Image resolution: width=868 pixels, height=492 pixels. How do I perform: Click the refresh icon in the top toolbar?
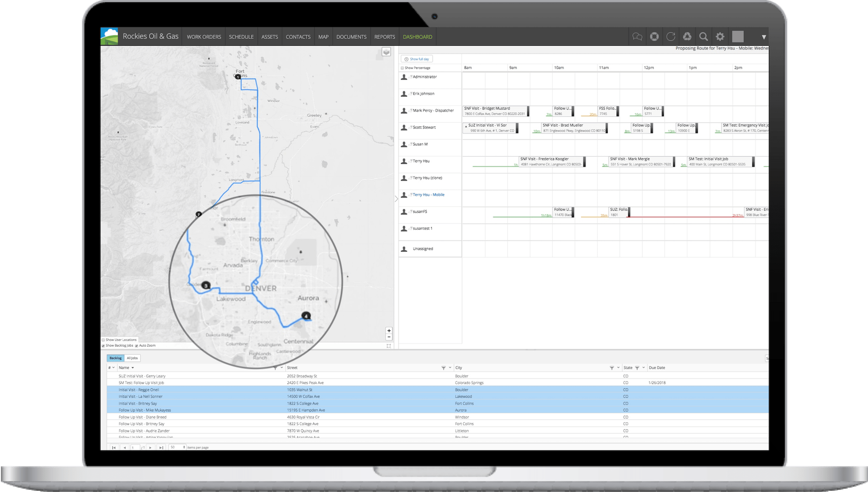[670, 36]
